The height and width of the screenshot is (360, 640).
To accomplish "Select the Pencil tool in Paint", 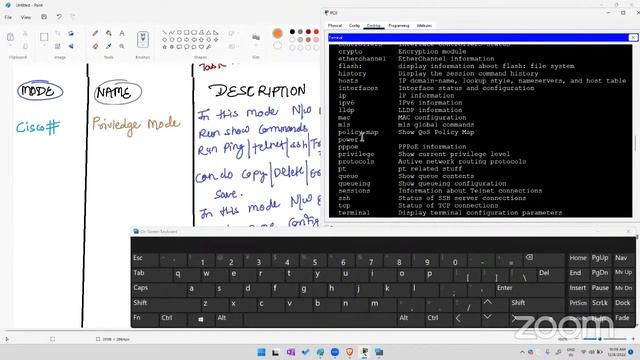I will coord(95,33).
